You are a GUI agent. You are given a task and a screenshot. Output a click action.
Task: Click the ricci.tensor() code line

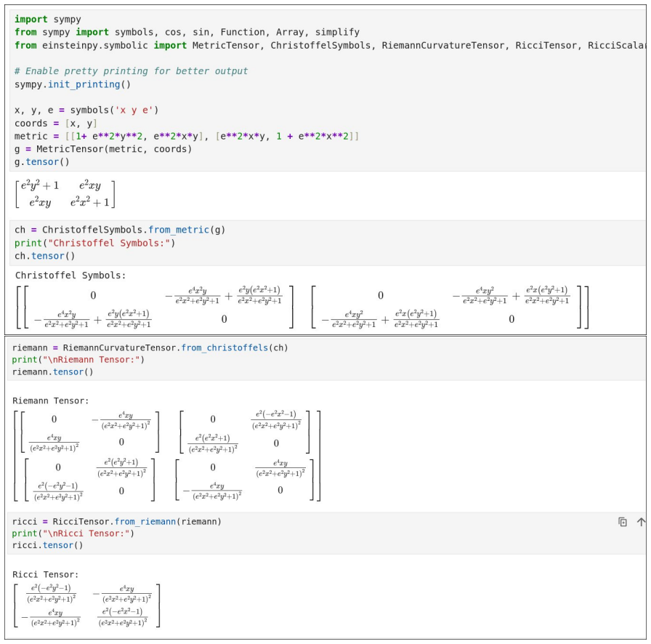(x=48, y=545)
